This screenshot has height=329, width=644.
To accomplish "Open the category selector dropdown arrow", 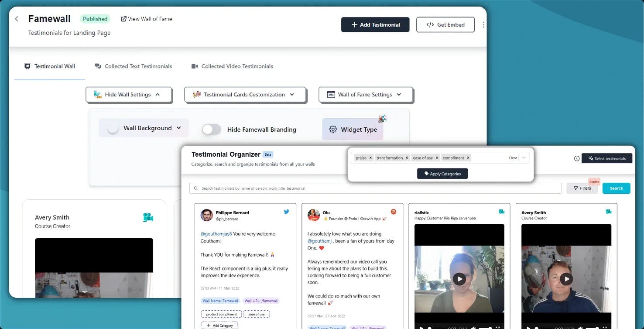I will click(524, 158).
